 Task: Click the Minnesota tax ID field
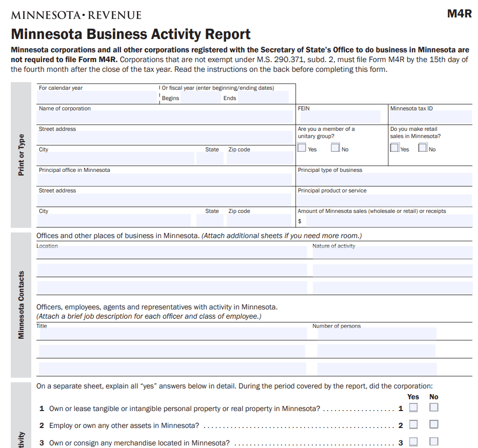coord(430,118)
